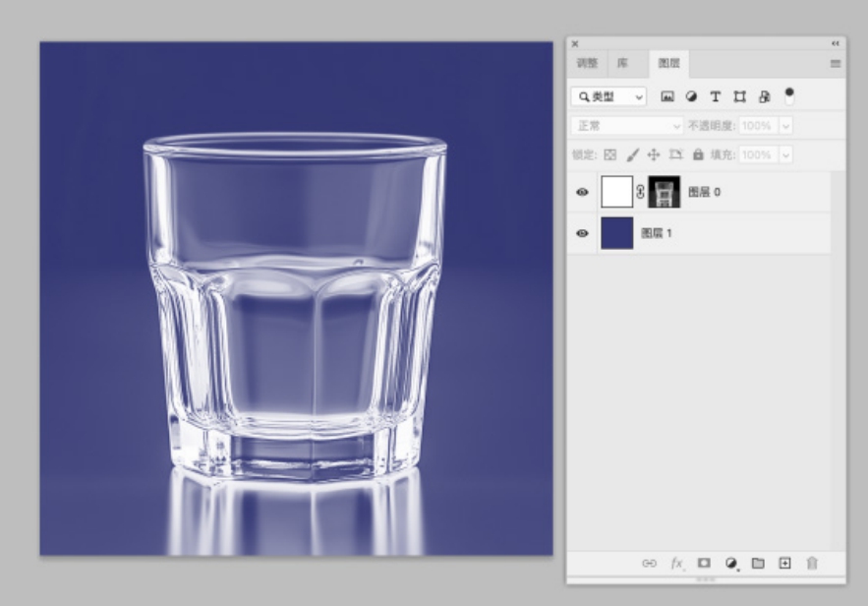Click the add new layer icon

click(x=784, y=563)
